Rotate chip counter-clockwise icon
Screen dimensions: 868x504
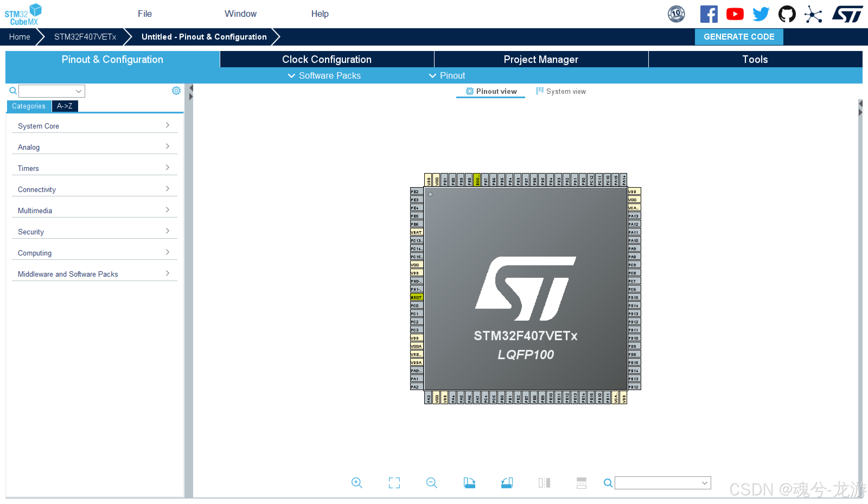coord(507,483)
